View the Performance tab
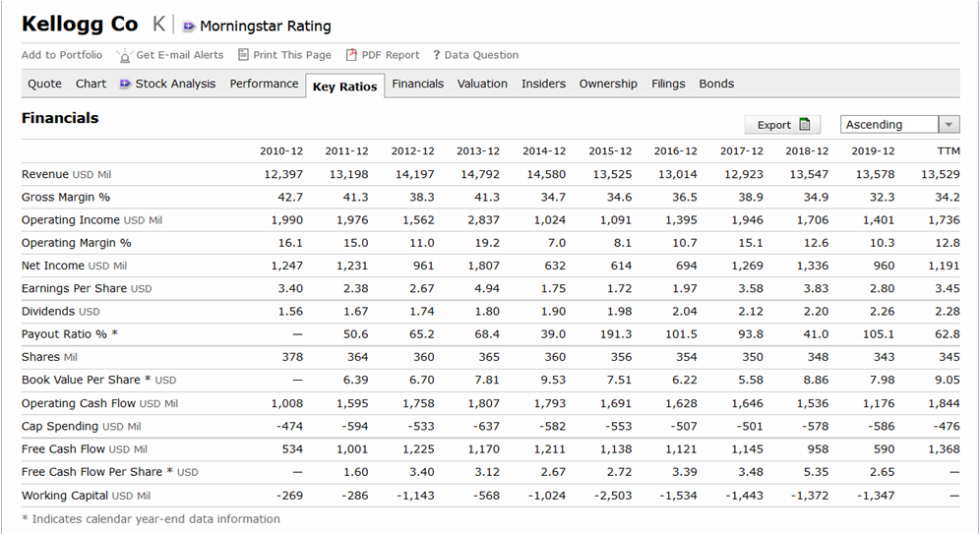980x535 pixels. (264, 84)
